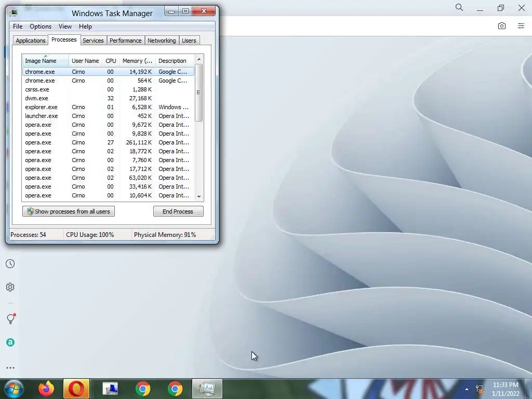Open the sliders settings icon at top right
Image resolution: width=532 pixels, height=399 pixels.
(x=521, y=26)
